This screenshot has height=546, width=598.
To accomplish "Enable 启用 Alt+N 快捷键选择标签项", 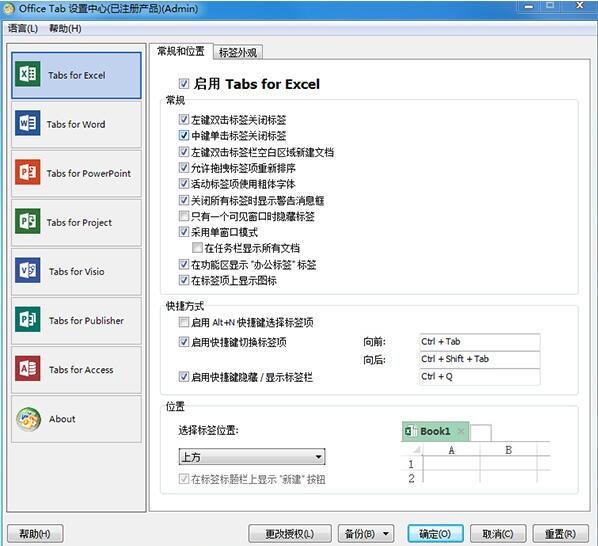I will (184, 323).
